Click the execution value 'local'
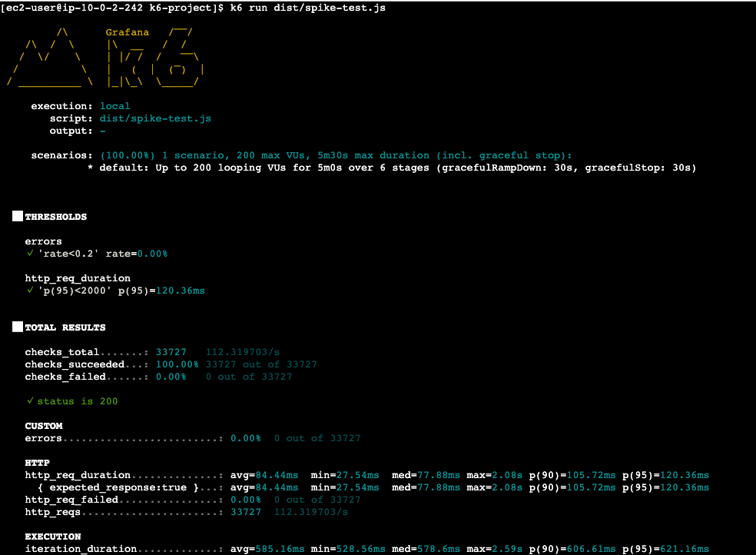The width and height of the screenshot is (756, 555). pos(114,106)
